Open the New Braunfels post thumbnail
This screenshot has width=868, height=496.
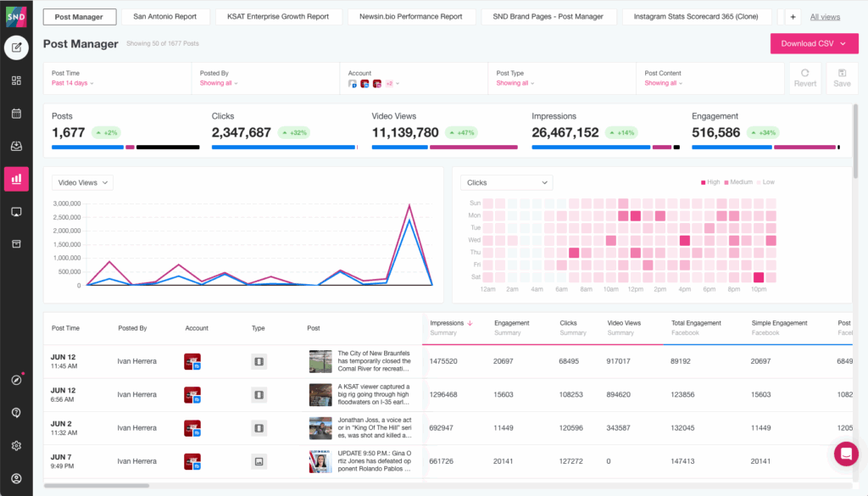[320, 361]
